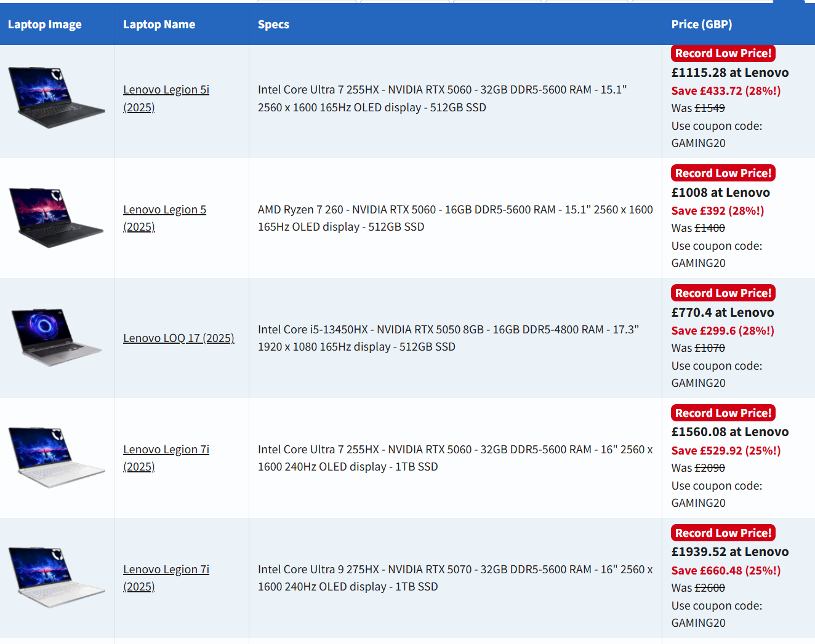Click the Save £392 (28%!) text
The height and width of the screenshot is (644, 815).
pos(718,211)
